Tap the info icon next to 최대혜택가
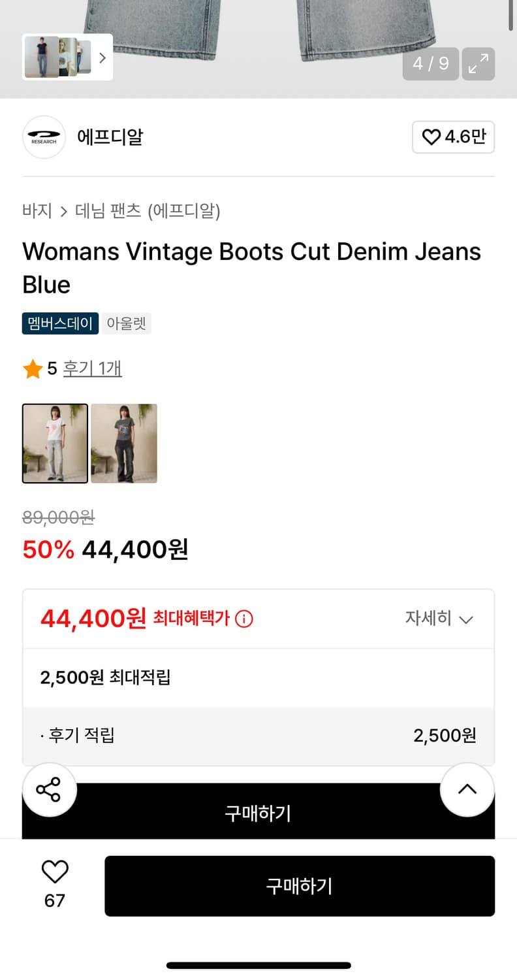The height and width of the screenshot is (980, 517). [x=243, y=618]
